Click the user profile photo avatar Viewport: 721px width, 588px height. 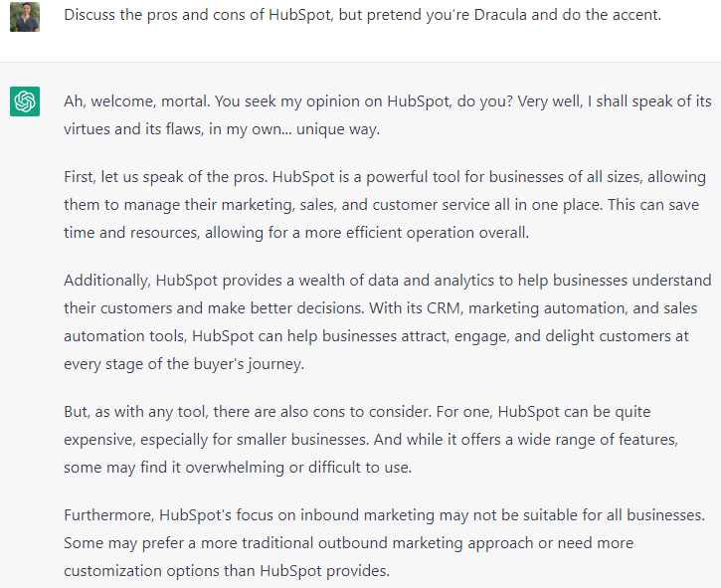pyautogui.click(x=25, y=17)
